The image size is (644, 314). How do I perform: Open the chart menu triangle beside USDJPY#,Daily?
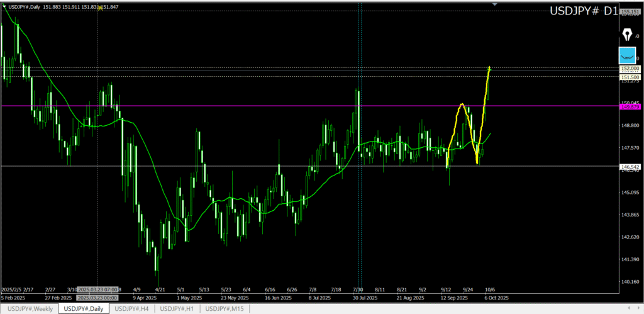pyautogui.click(x=4, y=7)
